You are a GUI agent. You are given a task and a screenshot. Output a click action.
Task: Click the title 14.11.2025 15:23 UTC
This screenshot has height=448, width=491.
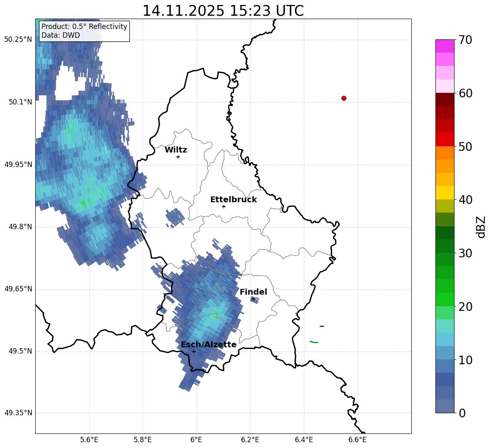point(223,11)
